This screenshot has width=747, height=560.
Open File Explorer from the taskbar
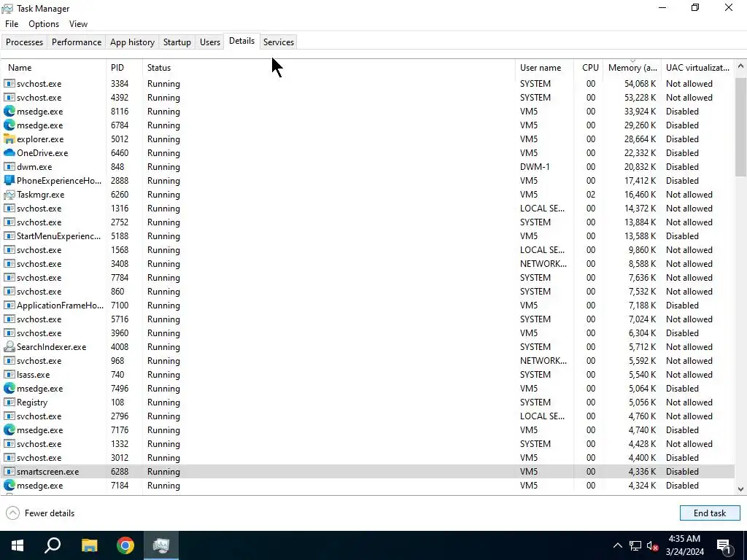pyautogui.click(x=89, y=545)
